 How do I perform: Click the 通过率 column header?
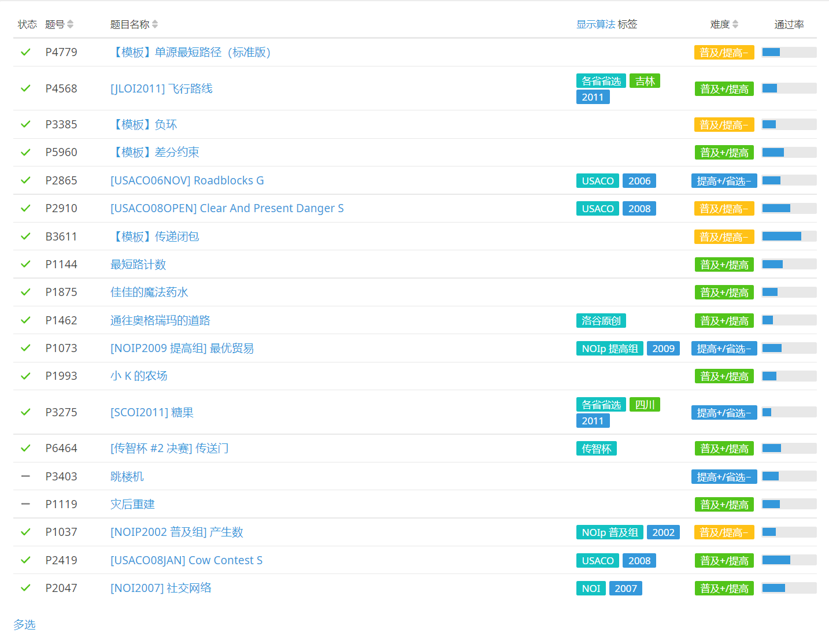coord(789,24)
